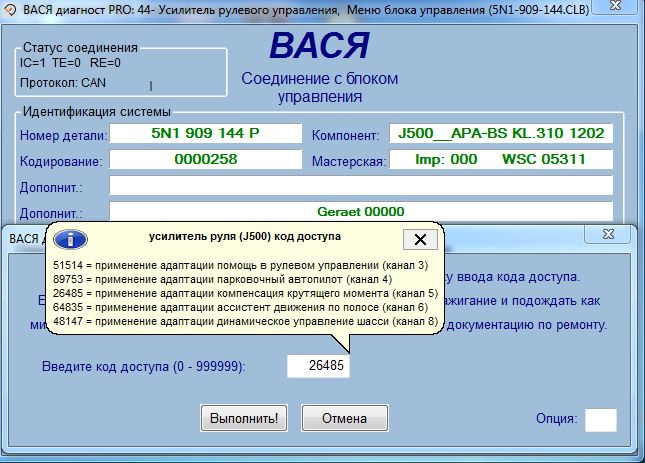Click the 48147 dynamic chassis control line

[245, 321]
